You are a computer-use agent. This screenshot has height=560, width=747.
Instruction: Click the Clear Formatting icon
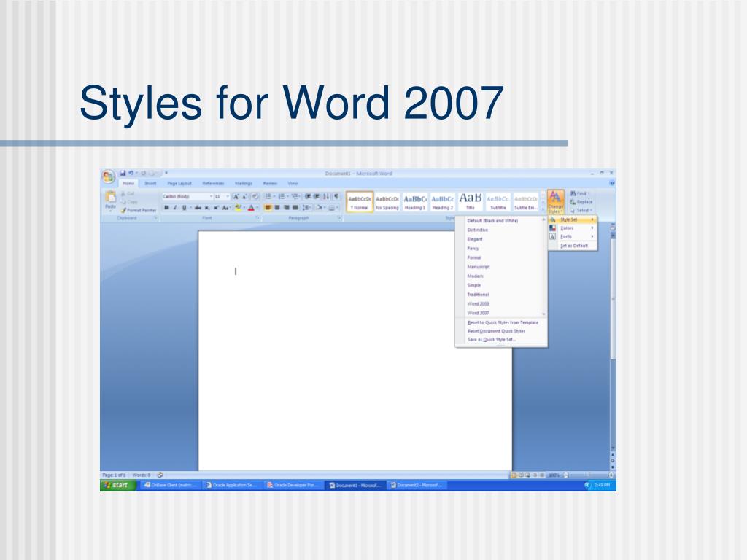[255, 197]
